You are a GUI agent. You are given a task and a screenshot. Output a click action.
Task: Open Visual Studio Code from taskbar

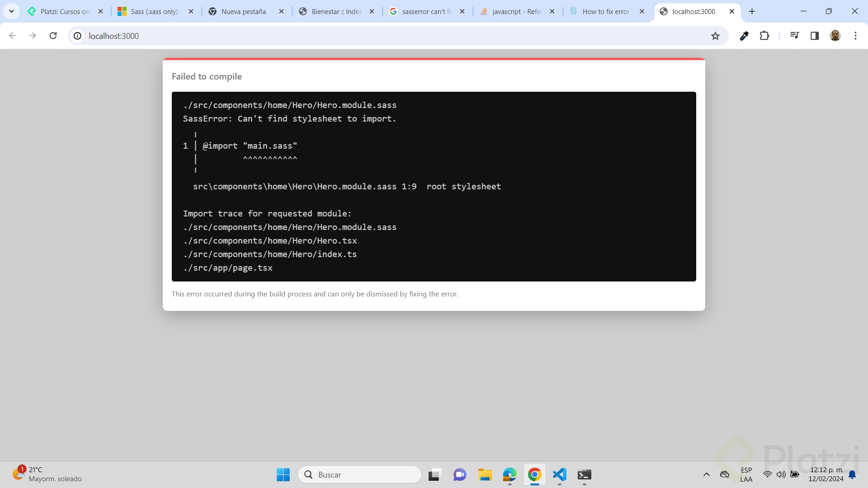click(560, 474)
